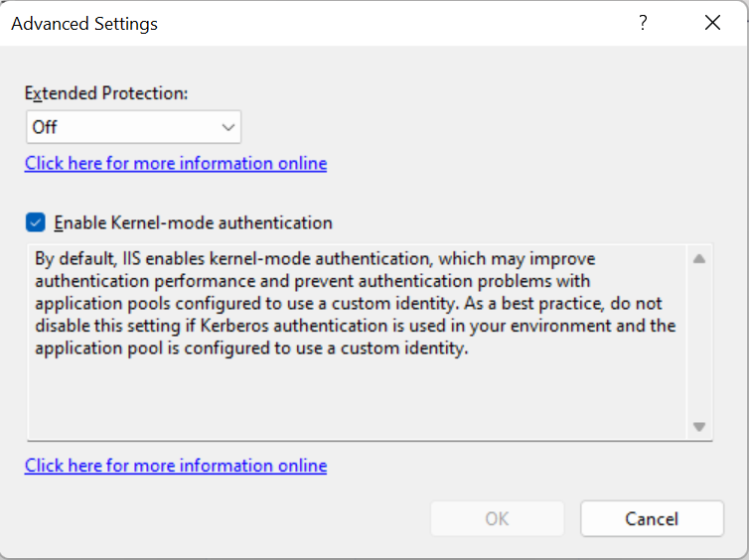Screen dimensions: 749x560
Task: Click the Extended Protection dropdown chevron arrow
Action: (x=228, y=127)
